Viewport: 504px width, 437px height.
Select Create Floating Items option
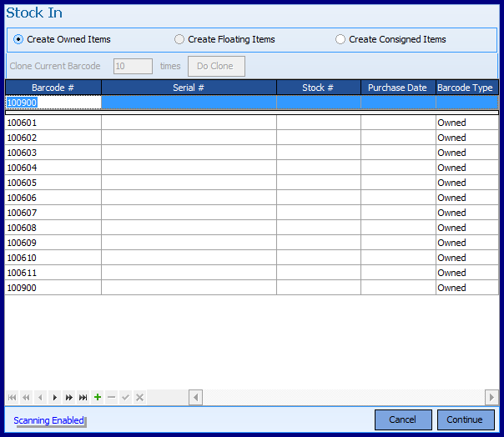point(179,39)
